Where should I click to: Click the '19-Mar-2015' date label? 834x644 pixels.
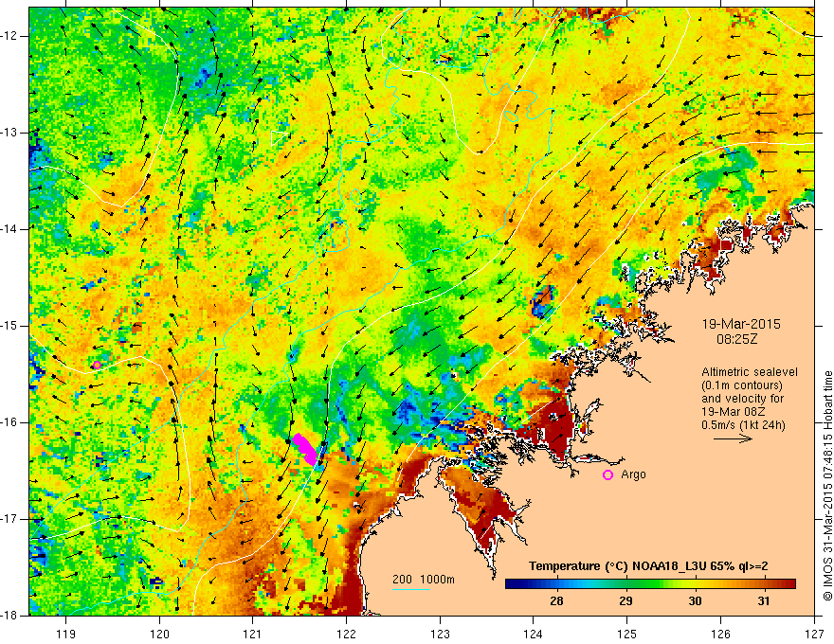[x=741, y=324]
